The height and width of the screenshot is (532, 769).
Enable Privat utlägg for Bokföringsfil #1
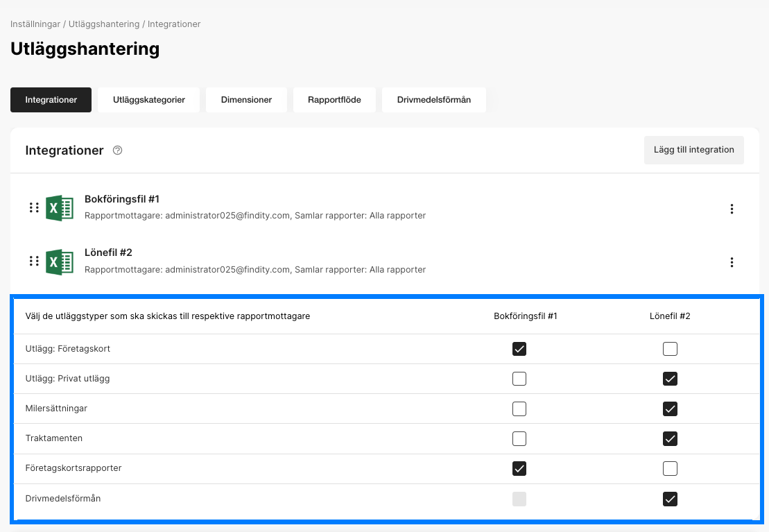coord(519,379)
